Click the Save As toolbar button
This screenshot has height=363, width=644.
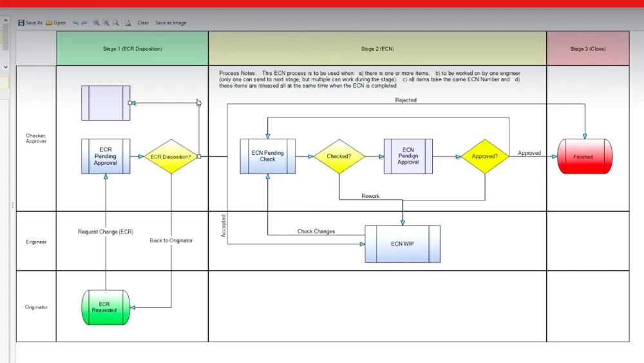(30, 23)
